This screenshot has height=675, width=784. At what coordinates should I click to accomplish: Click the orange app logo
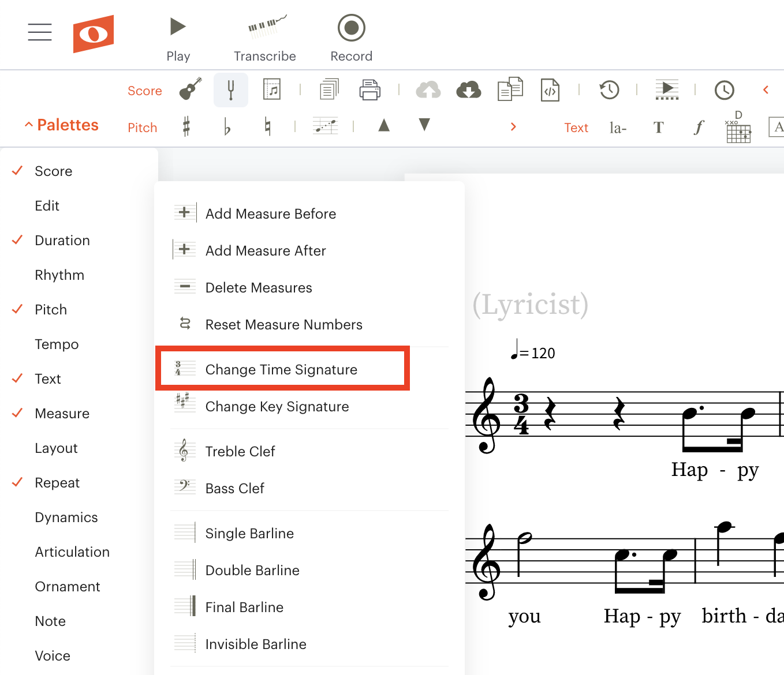(x=94, y=34)
